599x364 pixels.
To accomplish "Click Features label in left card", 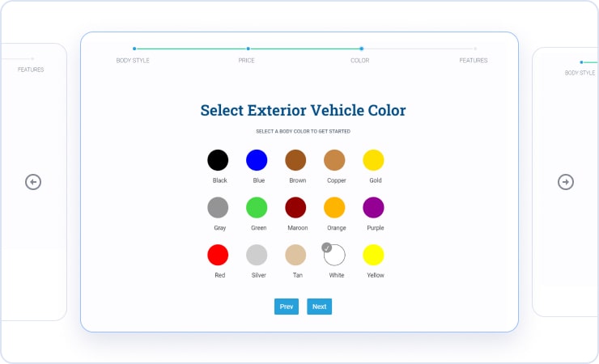I will coord(31,70).
